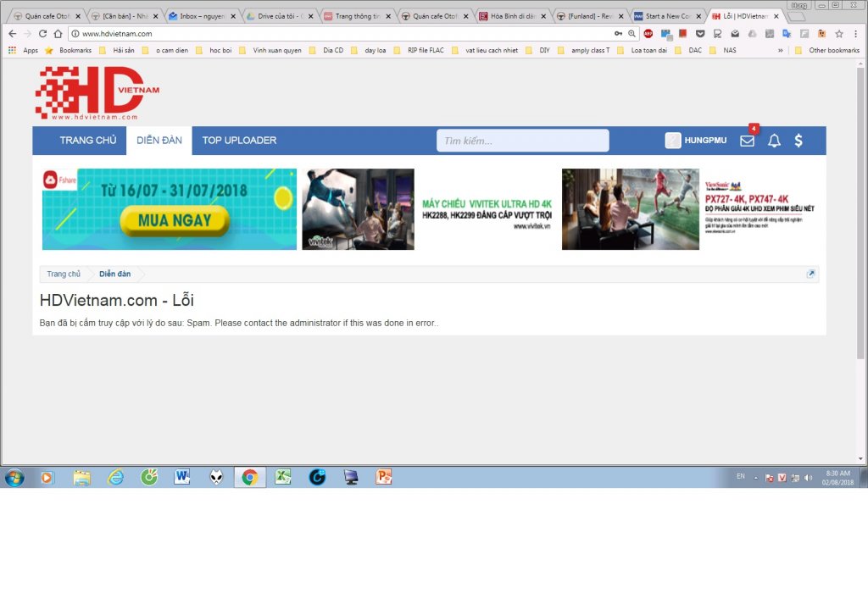Open Microsoft Excel from the taskbar
Viewport: 868px width, 615px height.
(x=283, y=477)
